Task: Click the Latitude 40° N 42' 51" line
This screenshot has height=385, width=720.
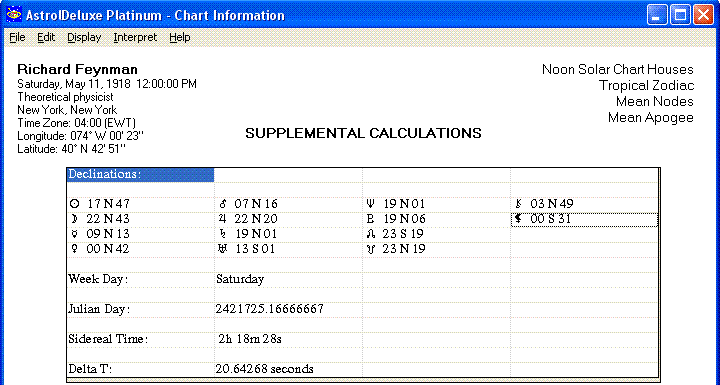Action: (x=71, y=149)
